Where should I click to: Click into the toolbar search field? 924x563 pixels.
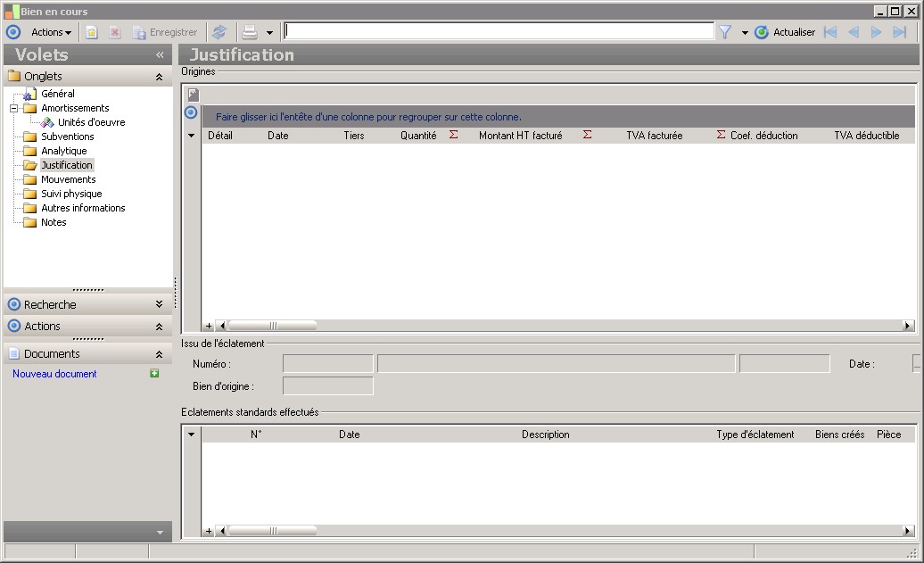coord(499,31)
